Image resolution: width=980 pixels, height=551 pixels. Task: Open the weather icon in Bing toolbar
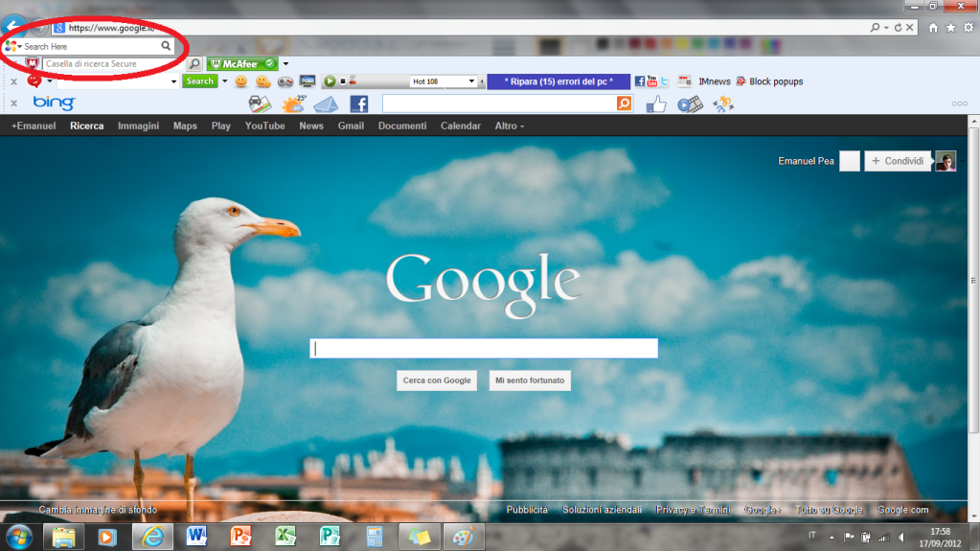pos(292,103)
